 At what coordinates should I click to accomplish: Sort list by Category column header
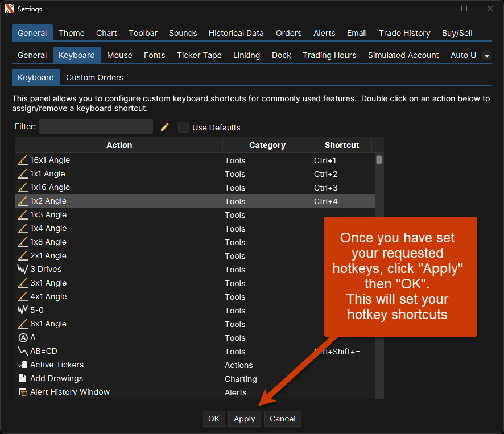tap(267, 145)
